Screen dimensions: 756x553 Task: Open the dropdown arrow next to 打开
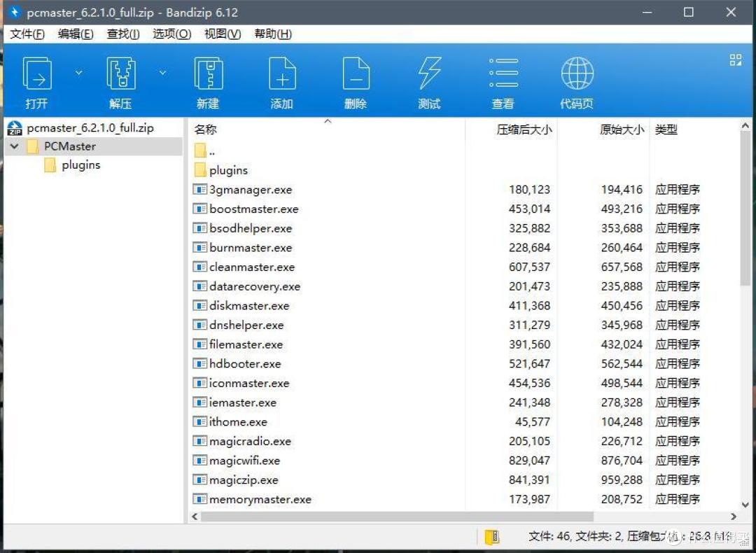tap(78, 73)
